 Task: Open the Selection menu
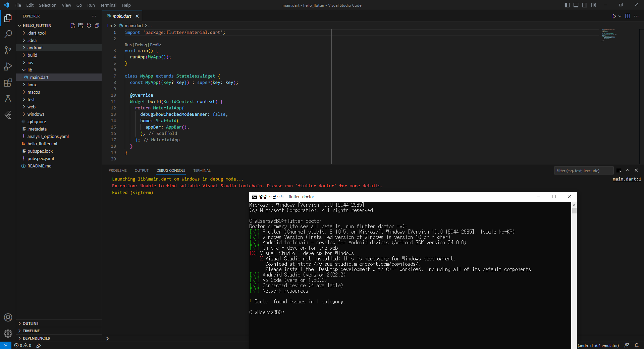(48, 5)
